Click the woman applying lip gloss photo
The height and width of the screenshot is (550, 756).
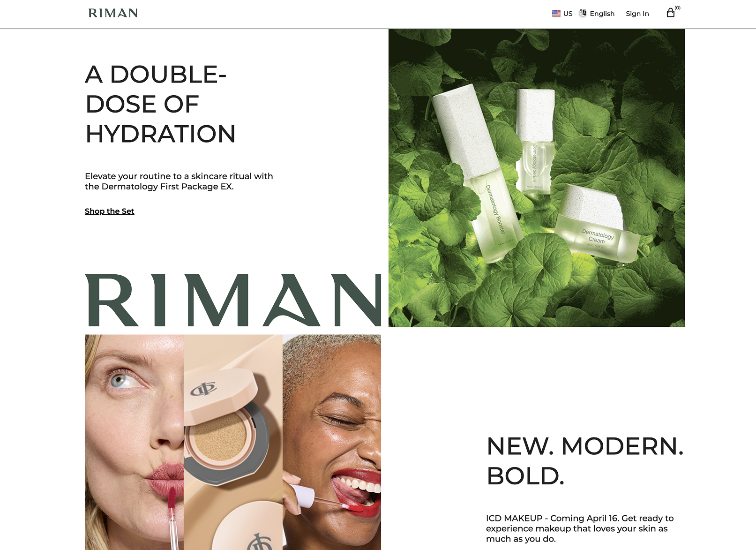coord(134,442)
